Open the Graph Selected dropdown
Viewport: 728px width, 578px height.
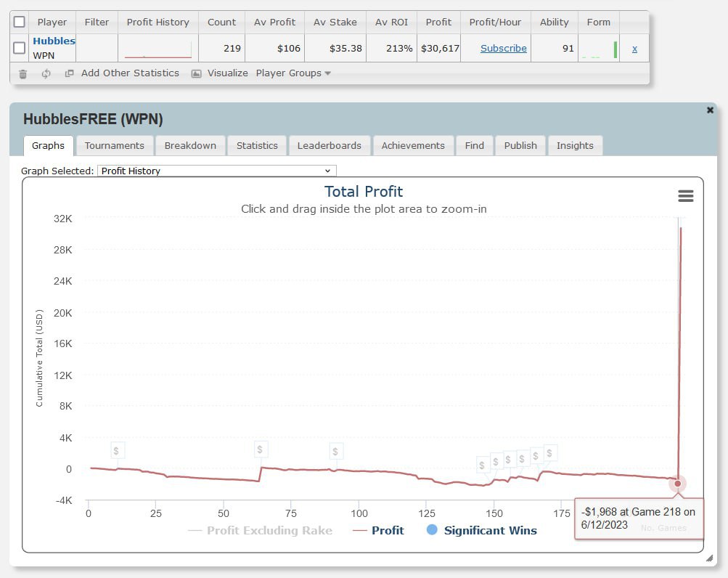click(x=216, y=171)
